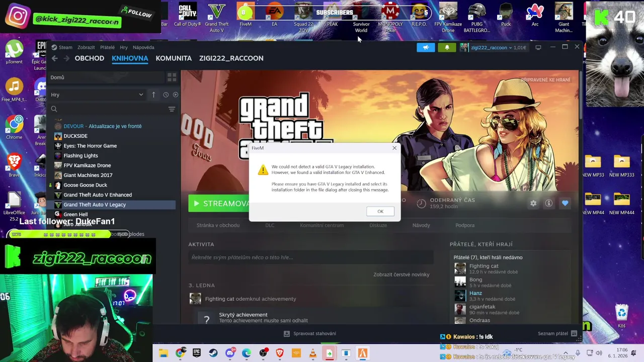Open friend Hanz in friends list
Image resolution: width=644 pixels, height=362 pixels.
pyautogui.click(x=475, y=293)
